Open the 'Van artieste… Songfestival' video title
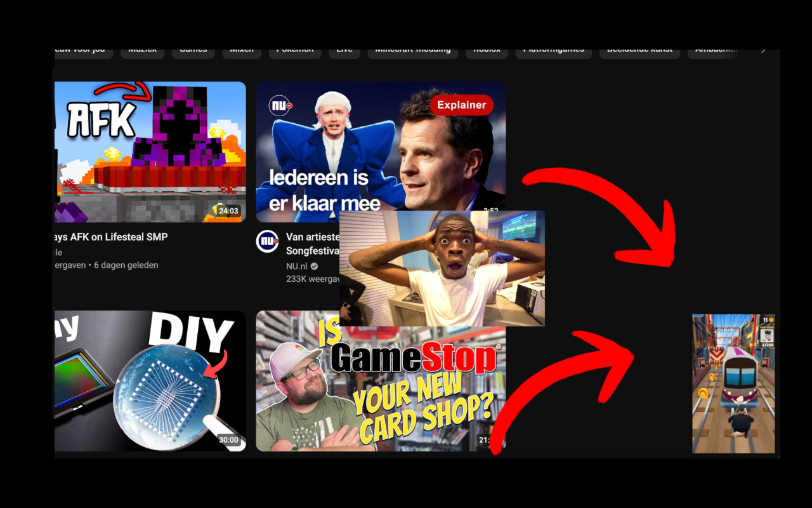812x508 pixels. [313, 244]
